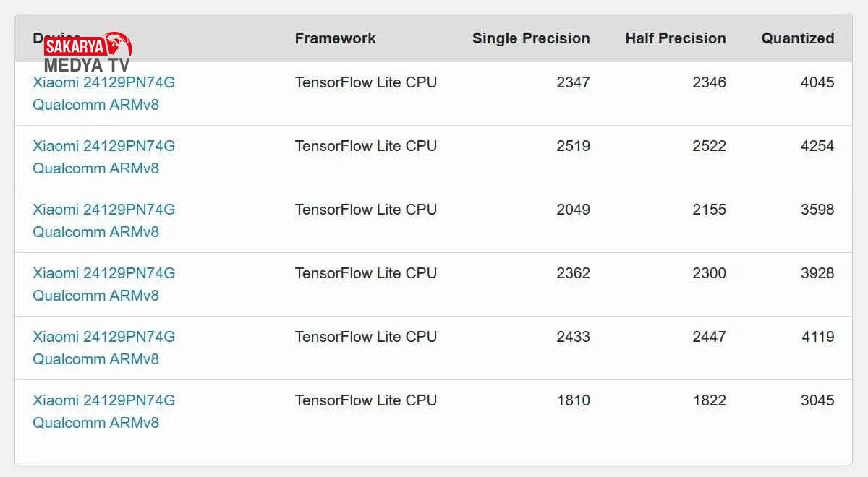
Task: Click TensorFlow Lite CPU in the 2362 row
Action: (365, 273)
